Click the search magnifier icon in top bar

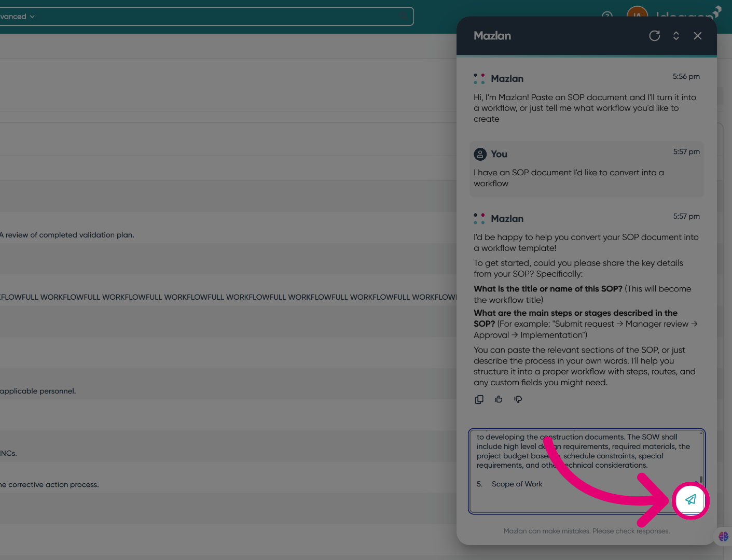(x=403, y=17)
